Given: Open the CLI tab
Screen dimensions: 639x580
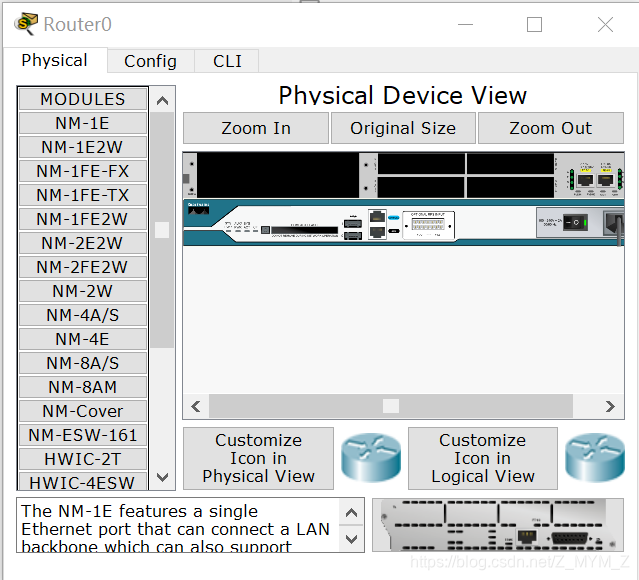Looking at the screenshot, I should click(227, 61).
